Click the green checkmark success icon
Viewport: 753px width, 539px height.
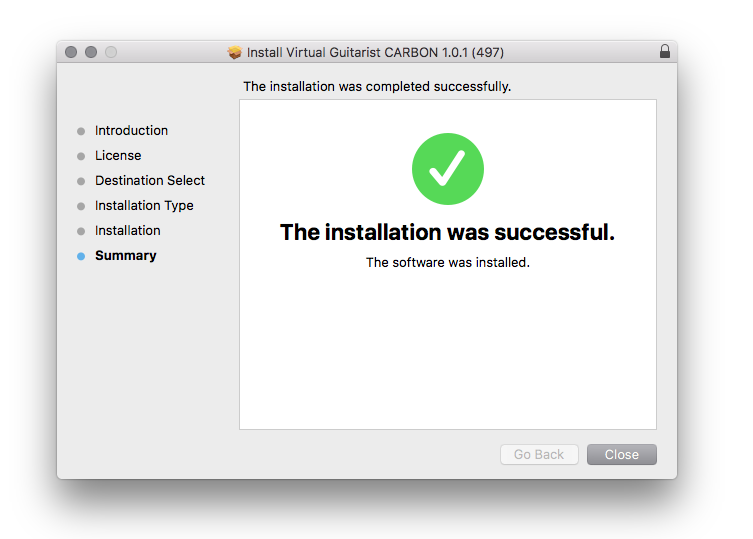(447, 169)
